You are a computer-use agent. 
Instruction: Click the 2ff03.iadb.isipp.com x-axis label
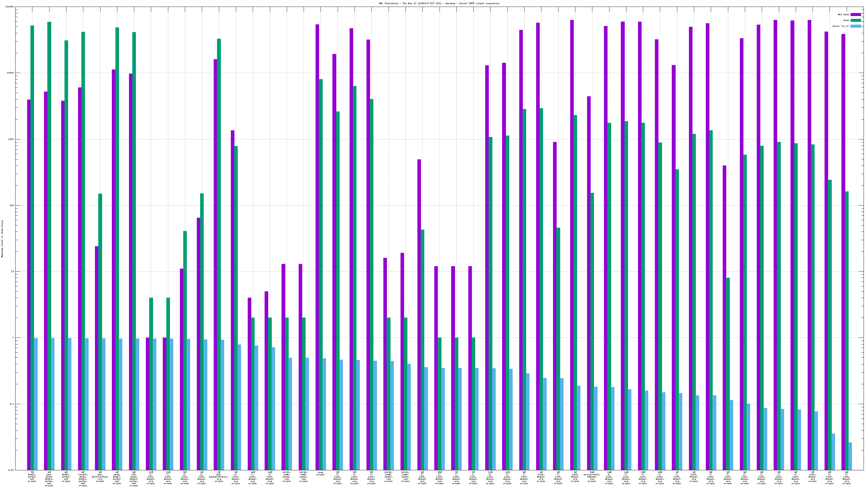(286, 477)
